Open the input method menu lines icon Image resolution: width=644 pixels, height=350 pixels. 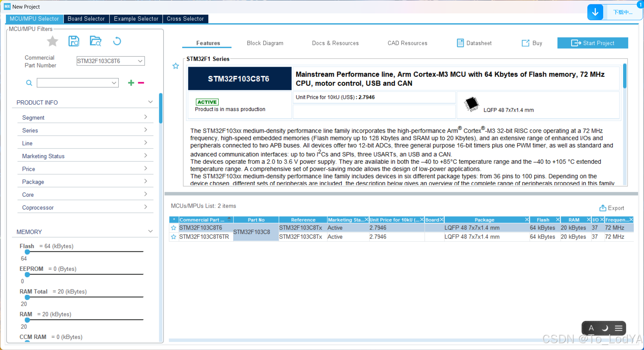coord(619,328)
